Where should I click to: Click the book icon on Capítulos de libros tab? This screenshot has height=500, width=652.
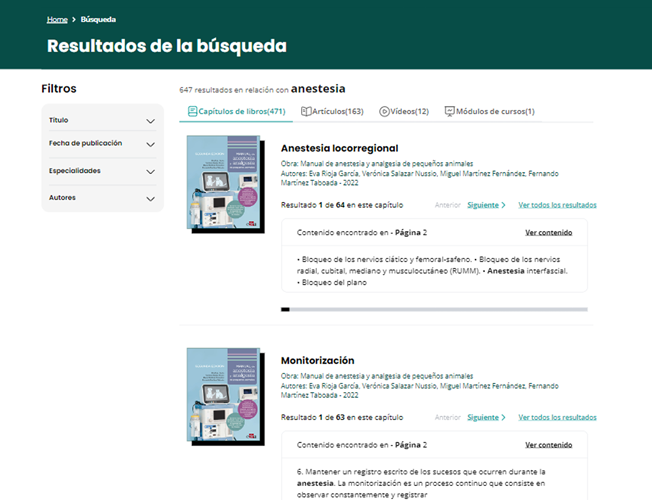click(193, 111)
